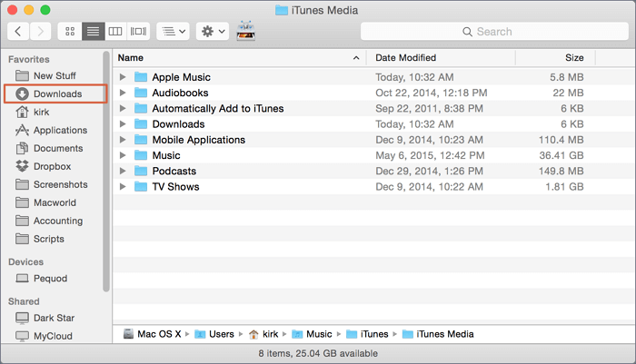
Task: Select Downloads in Favorites sidebar
Action: (x=56, y=93)
